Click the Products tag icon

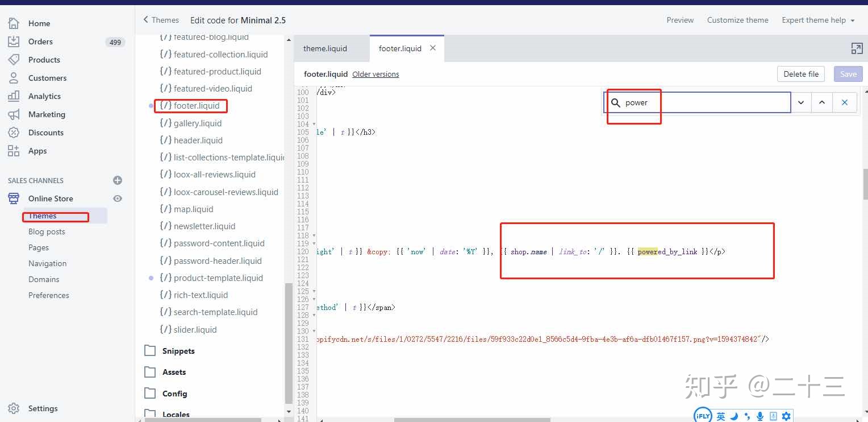point(14,60)
